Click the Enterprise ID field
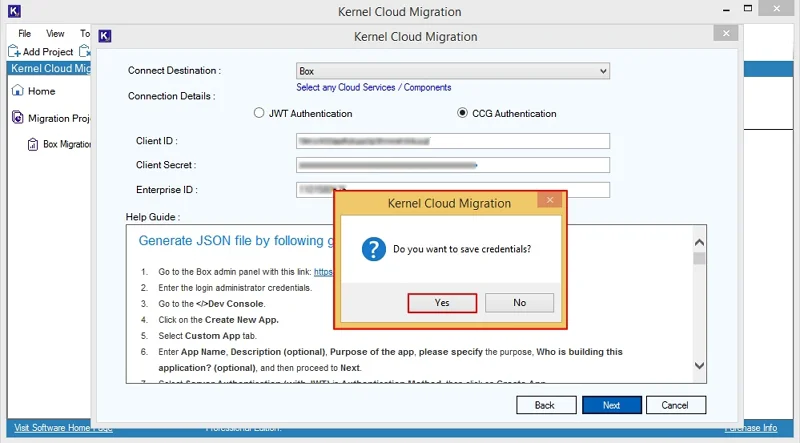Viewport: 800px width, 443px height. (x=453, y=189)
